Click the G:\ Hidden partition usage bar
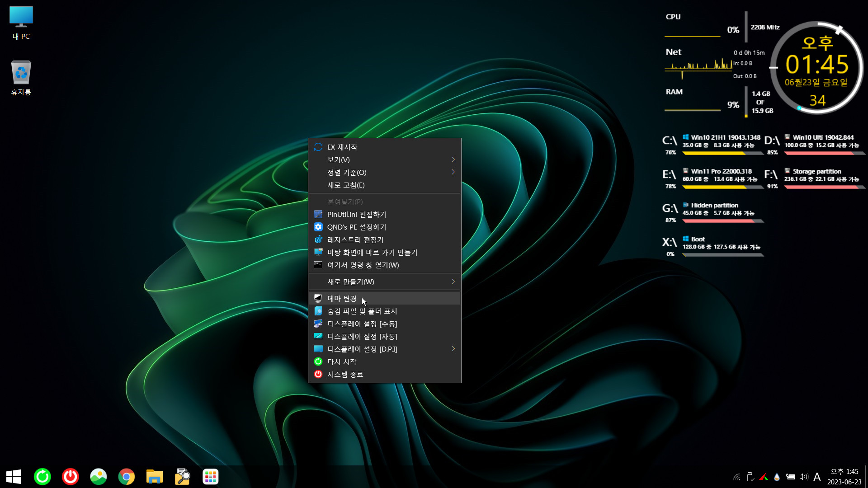 [x=723, y=221]
